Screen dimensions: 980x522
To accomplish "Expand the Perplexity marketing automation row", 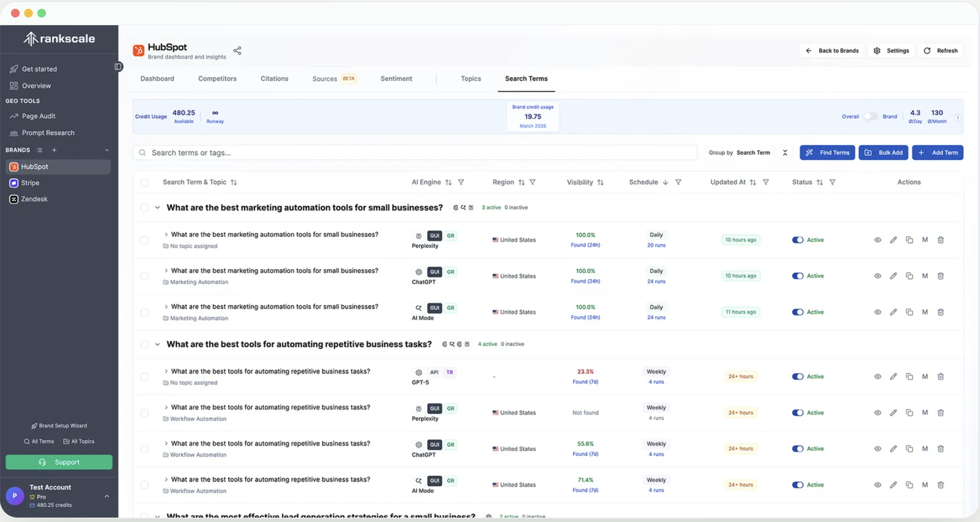I will [166, 235].
